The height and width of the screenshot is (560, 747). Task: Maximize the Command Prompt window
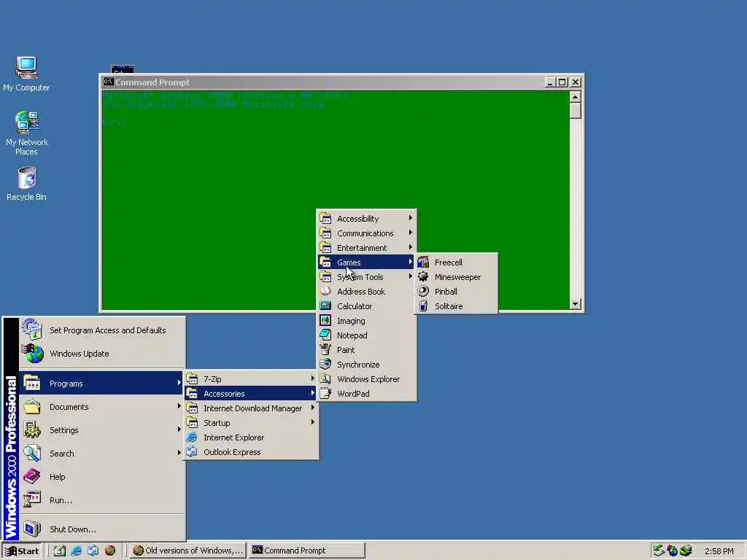(562, 82)
